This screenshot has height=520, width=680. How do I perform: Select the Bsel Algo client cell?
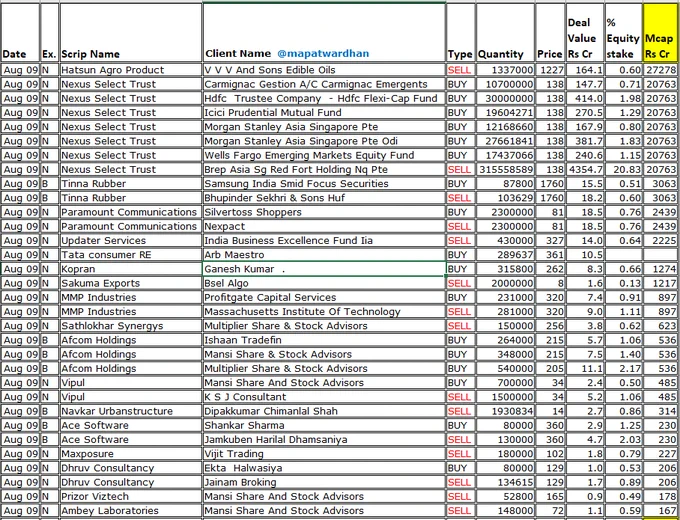(324, 283)
